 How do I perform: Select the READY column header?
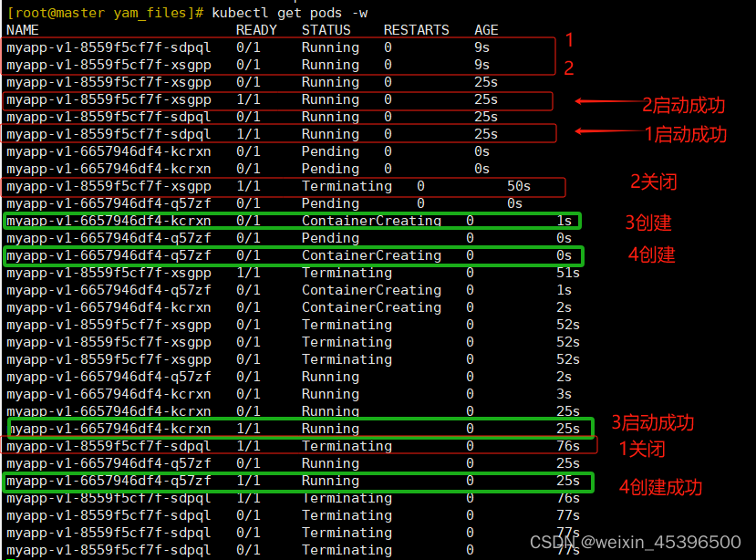click(x=255, y=29)
